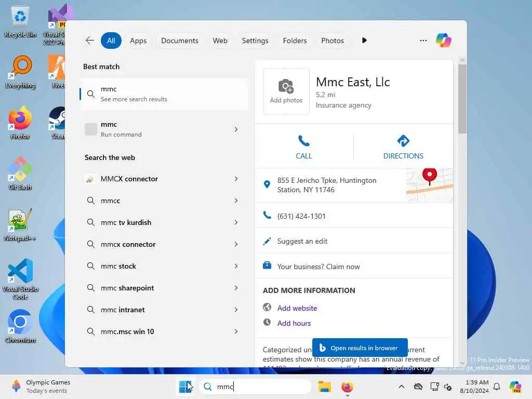Click the Windows Start button

click(x=185, y=387)
